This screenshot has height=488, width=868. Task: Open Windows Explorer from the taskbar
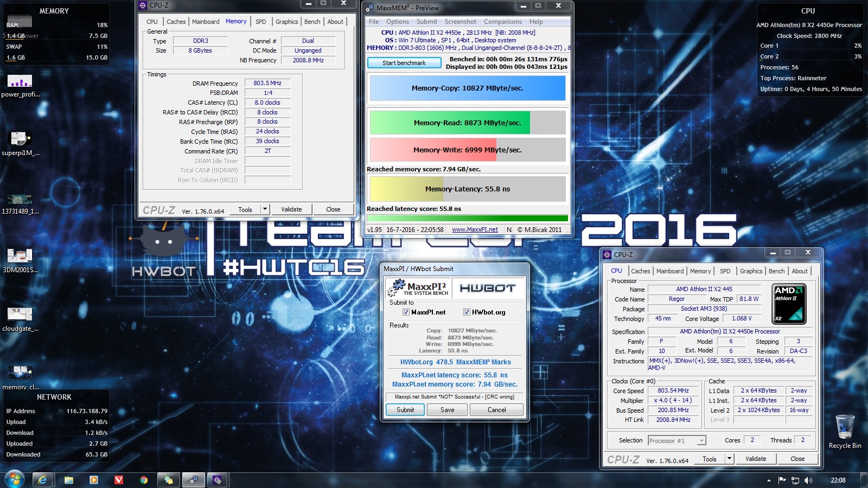(68, 480)
